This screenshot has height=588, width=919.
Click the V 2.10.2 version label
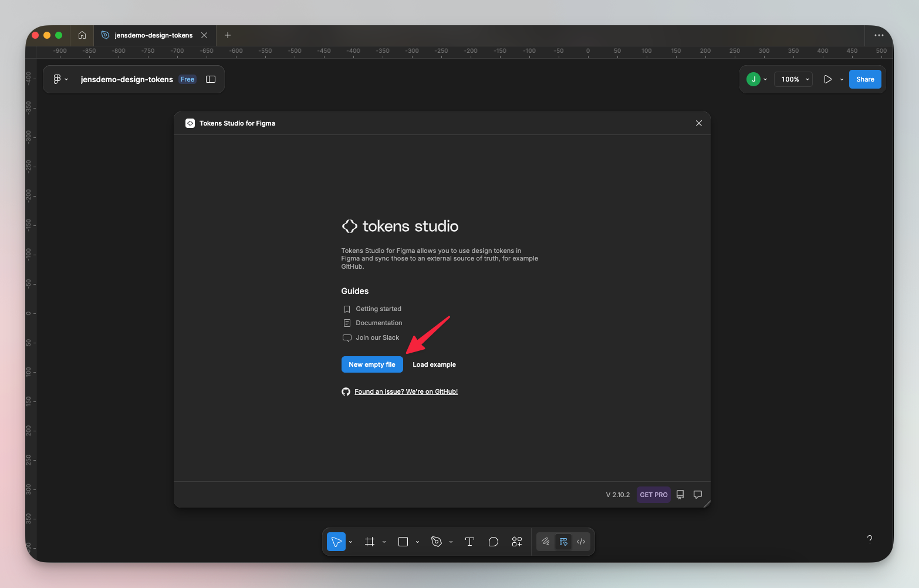click(x=618, y=495)
